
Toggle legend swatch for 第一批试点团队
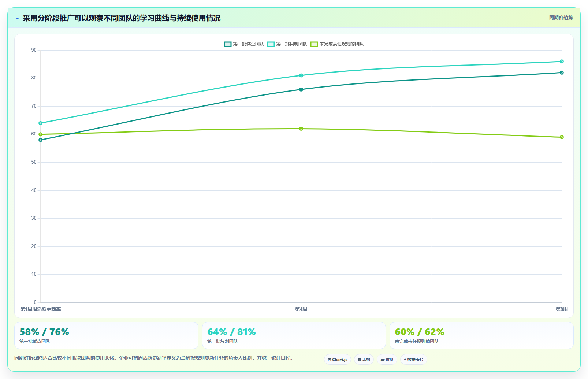(x=228, y=44)
